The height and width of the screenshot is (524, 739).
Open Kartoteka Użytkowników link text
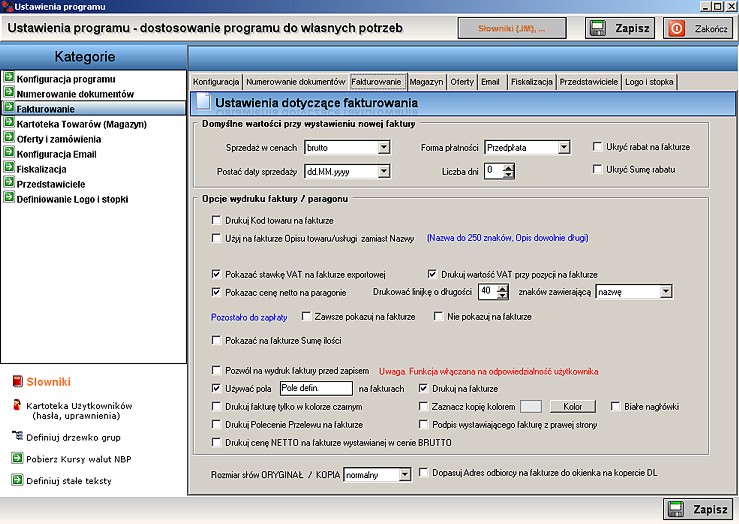pyautogui.click(x=79, y=410)
